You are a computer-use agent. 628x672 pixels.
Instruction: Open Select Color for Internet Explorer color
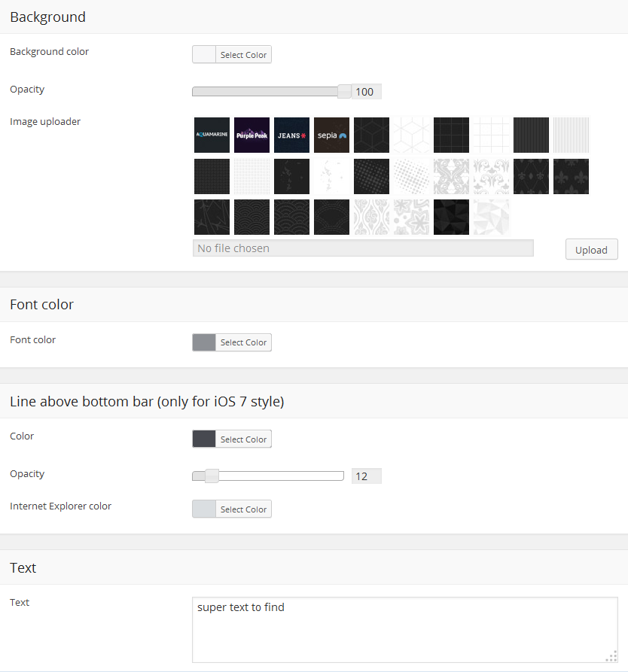(x=243, y=509)
